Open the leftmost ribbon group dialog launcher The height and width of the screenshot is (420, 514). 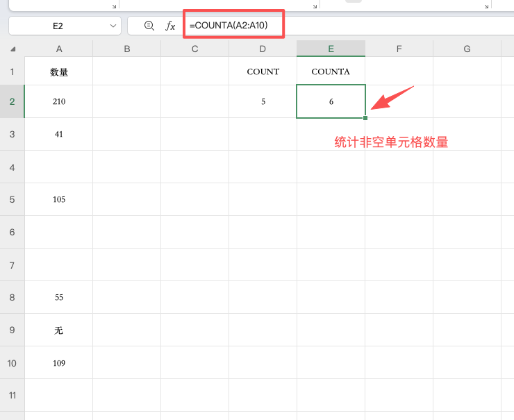(x=114, y=6)
